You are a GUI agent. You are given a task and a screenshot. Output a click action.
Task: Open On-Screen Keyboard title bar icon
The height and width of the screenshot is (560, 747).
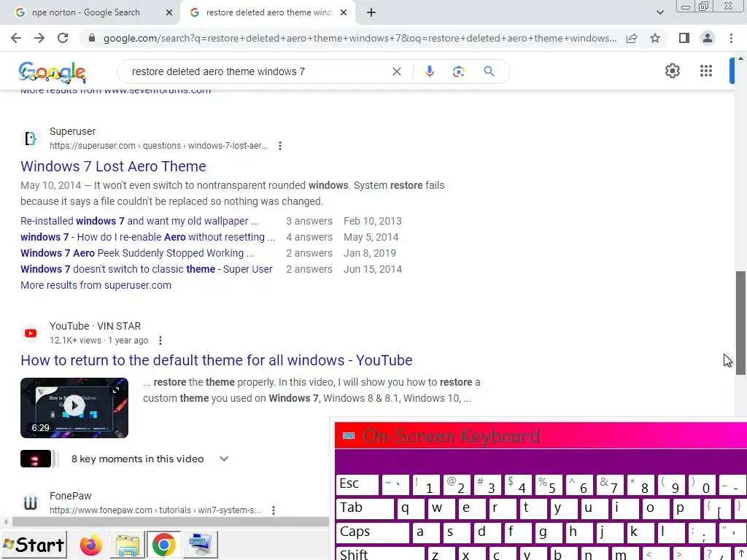(x=349, y=436)
